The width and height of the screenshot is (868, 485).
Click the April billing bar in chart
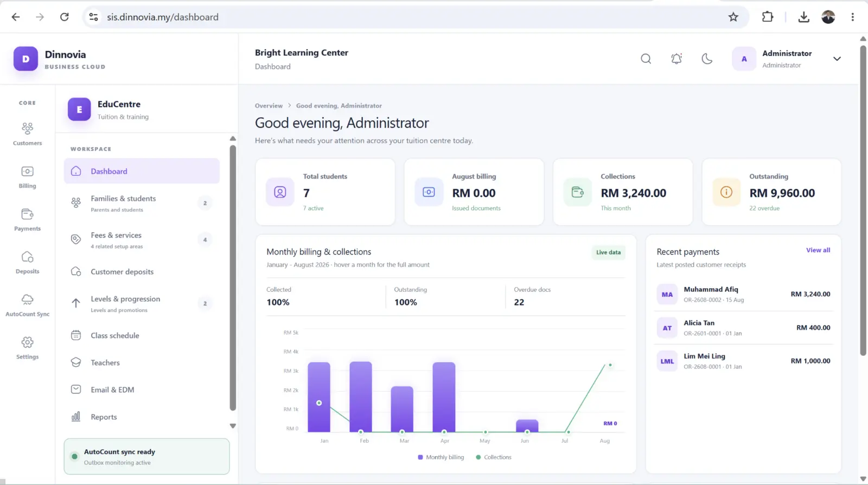[x=444, y=397]
